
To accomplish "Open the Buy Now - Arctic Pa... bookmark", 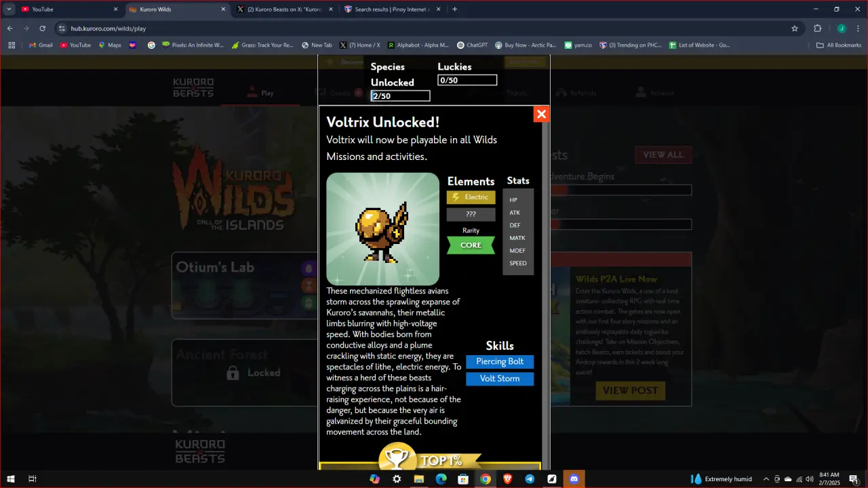I will click(x=526, y=45).
